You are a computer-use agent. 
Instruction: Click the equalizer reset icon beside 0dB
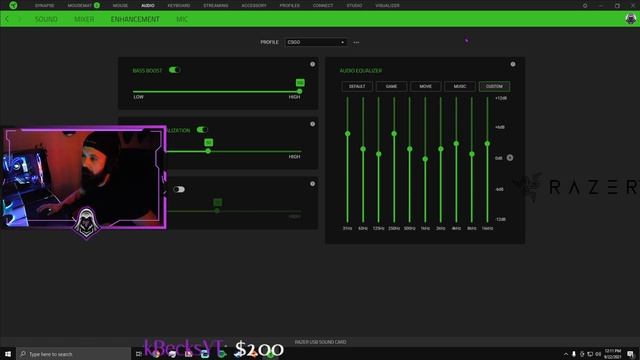[x=510, y=158]
